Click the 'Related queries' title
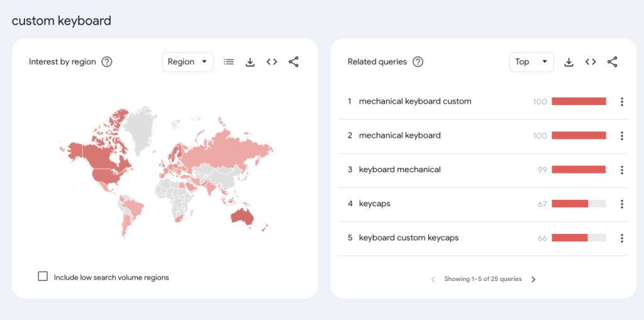 tap(377, 62)
